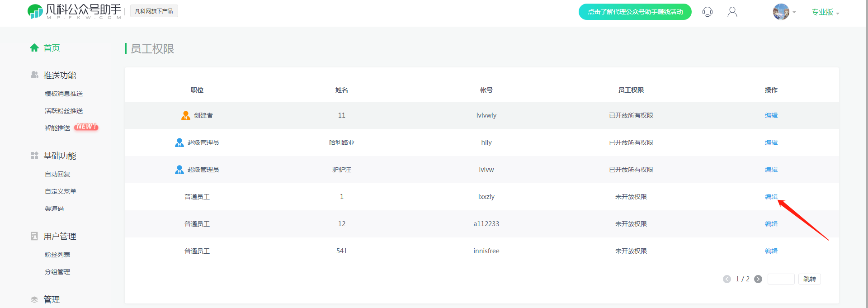Open 渠道码 menu item
Viewport: 868px width, 308px height.
54,208
